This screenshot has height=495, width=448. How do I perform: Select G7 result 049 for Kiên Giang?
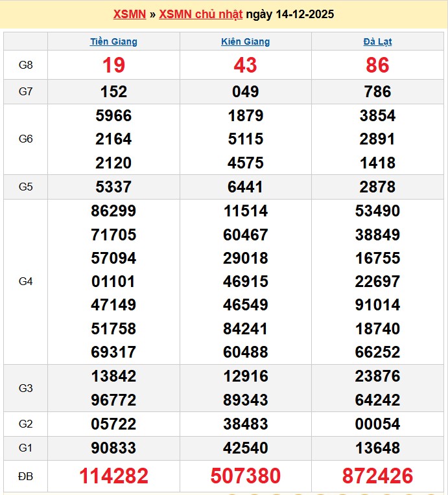tap(245, 92)
